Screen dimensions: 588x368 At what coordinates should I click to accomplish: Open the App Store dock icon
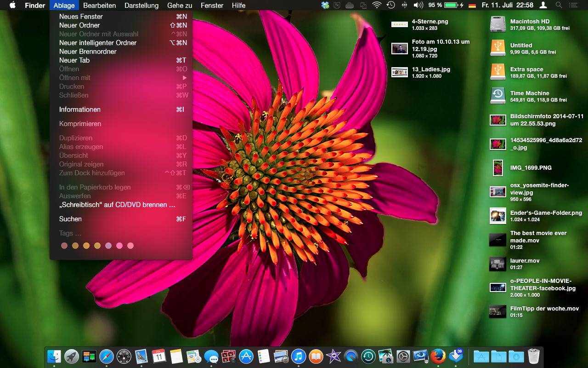(246, 356)
